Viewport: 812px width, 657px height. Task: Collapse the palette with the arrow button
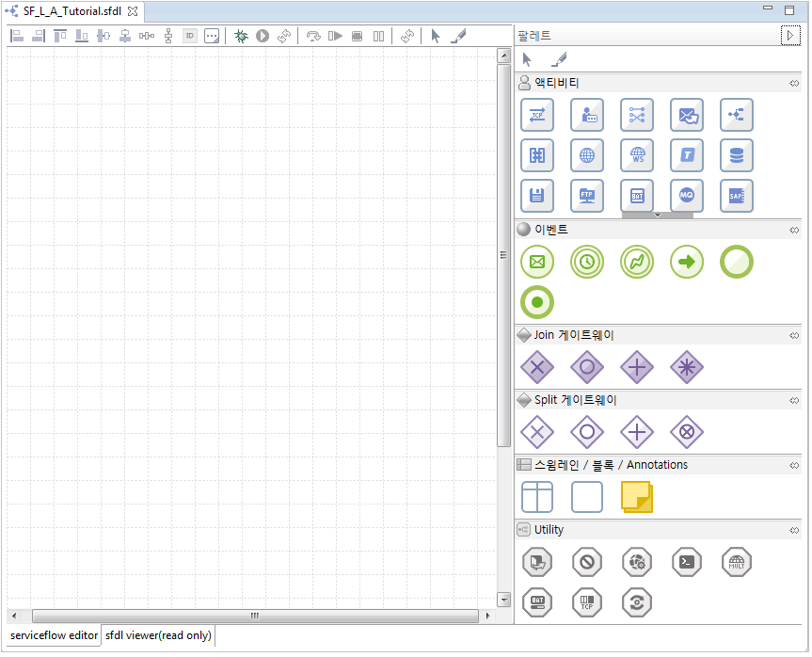click(x=790, y=36)
